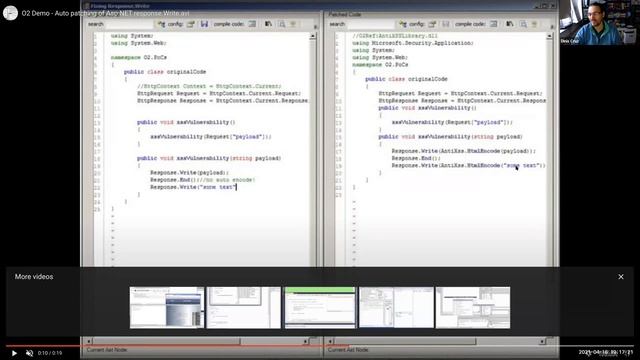The width and height of the screenshot is (640, 360).
Task: Click the left horizontal scrollbar left arrow
Action: pyautogui.click(x=89, y=341)
